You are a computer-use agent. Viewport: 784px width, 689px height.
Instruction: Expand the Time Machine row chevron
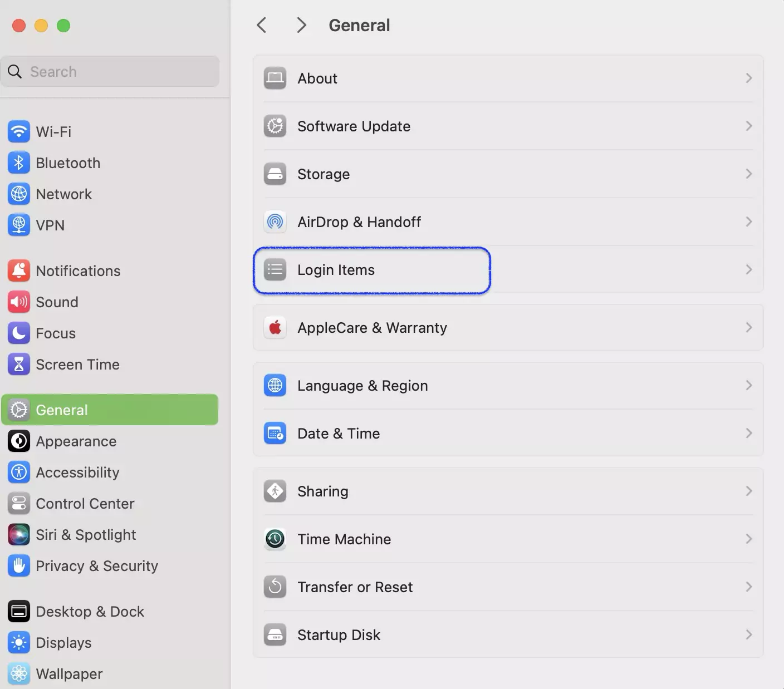[749, 539]
